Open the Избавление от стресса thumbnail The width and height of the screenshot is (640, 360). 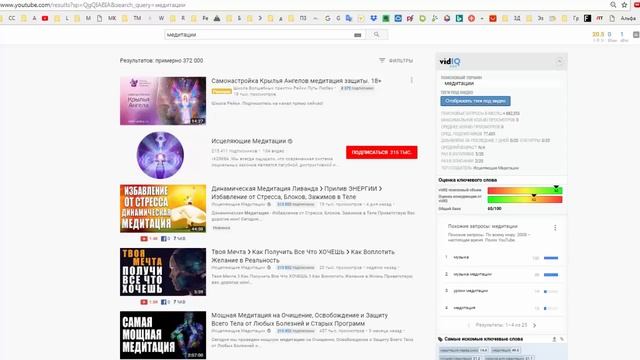(x=163, y=209)
